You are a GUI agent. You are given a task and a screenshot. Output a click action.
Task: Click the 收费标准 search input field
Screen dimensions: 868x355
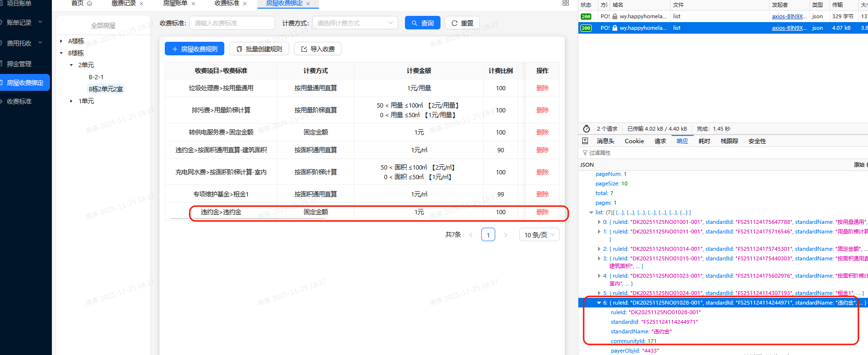click(x=232, y=23)
